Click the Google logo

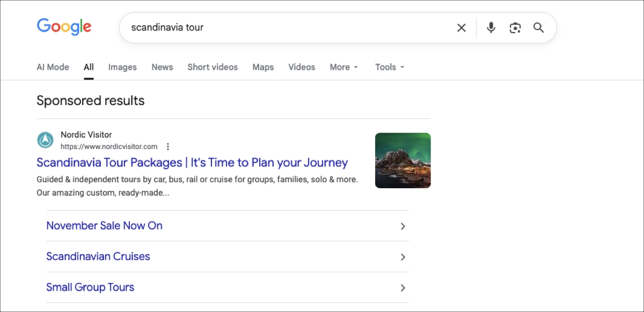(64, 26)
